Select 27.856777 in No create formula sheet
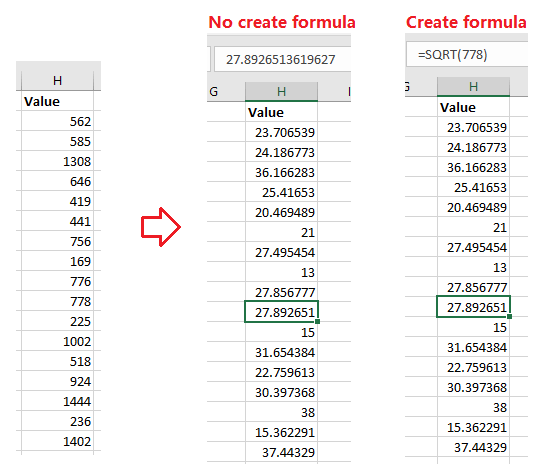This screenshot has width=540, height=467. [281, 292]
